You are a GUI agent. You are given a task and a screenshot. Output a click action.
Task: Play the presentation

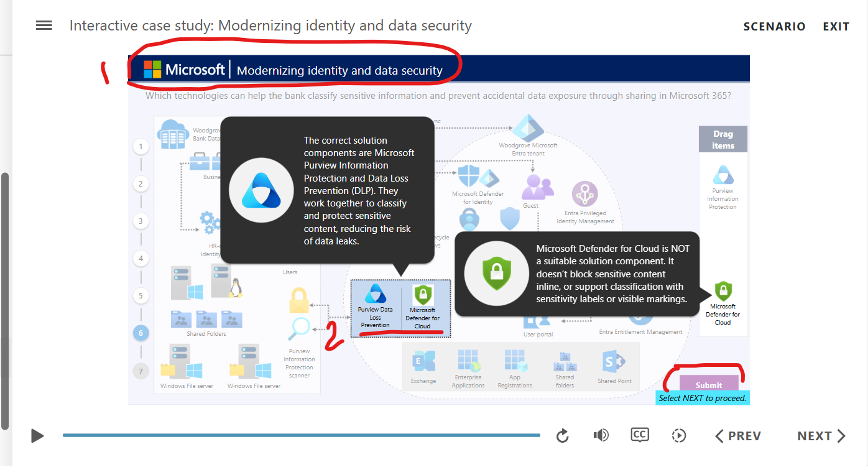point(37,436)
